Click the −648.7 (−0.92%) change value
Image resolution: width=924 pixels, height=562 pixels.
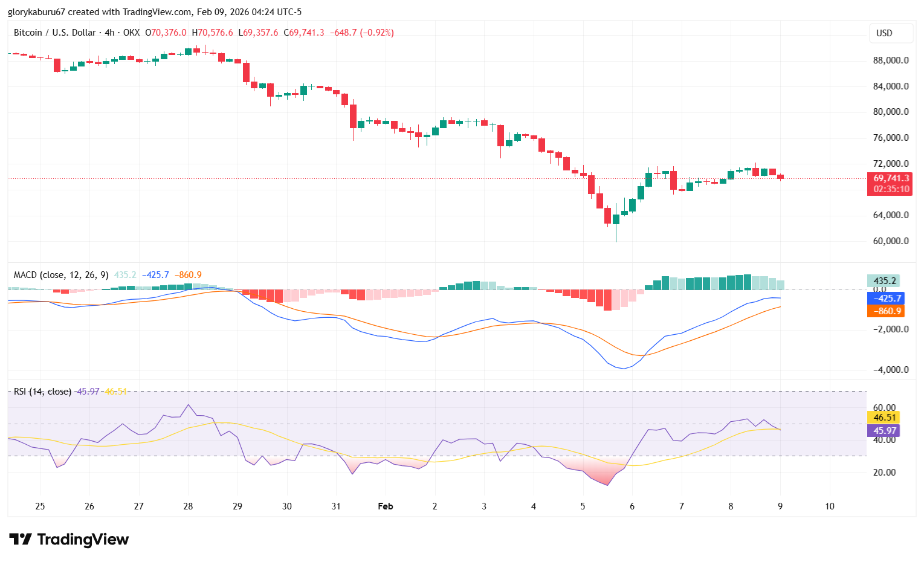pos(361,33)
